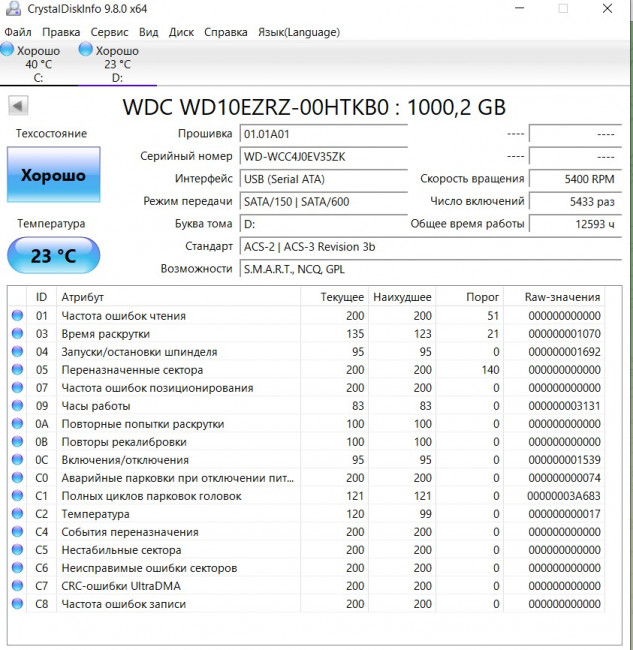
Task: Click status icon for C2 Температура
Action: 17,514
